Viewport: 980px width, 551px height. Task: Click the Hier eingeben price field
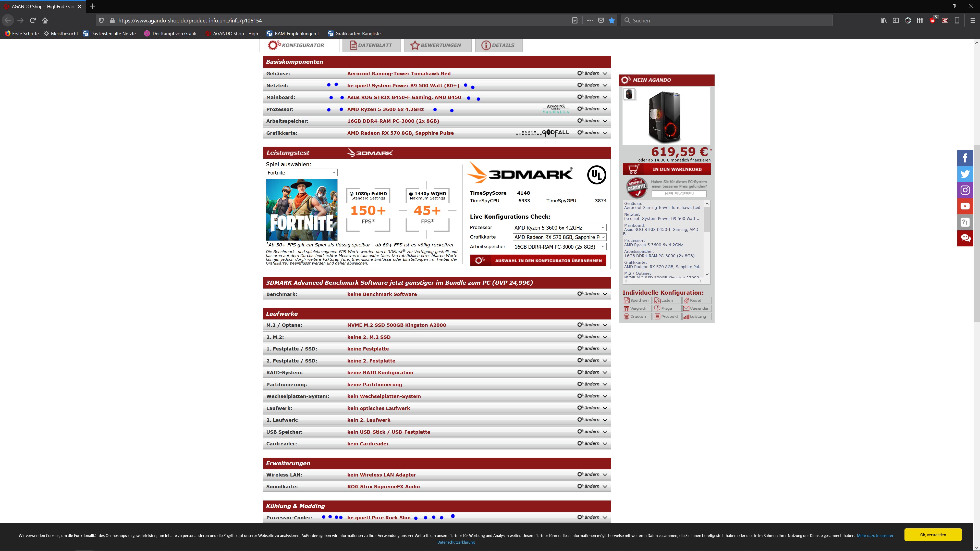pos(679,194)
